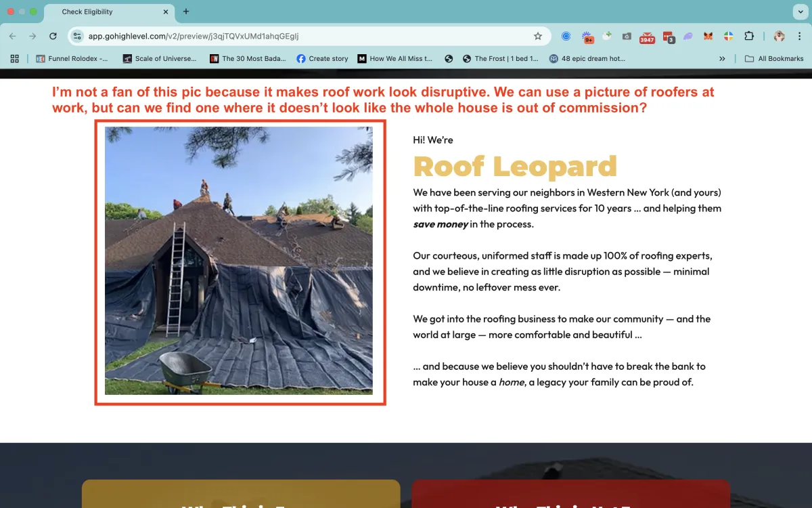Open the Chrome profile avatar
Viewport: 812px width, 508px height.
[x=780, y=36]
